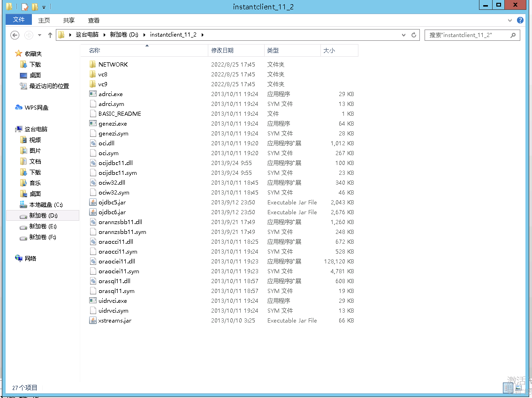
Task: Expand the address bar history dropdown
Action: tap(403, 35)
